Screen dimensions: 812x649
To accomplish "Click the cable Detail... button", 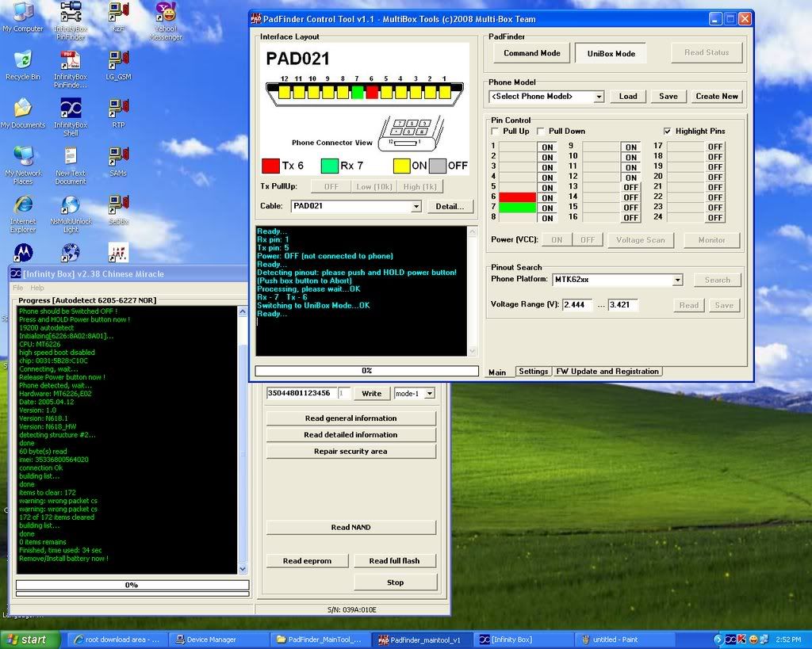I will [450, 207].
